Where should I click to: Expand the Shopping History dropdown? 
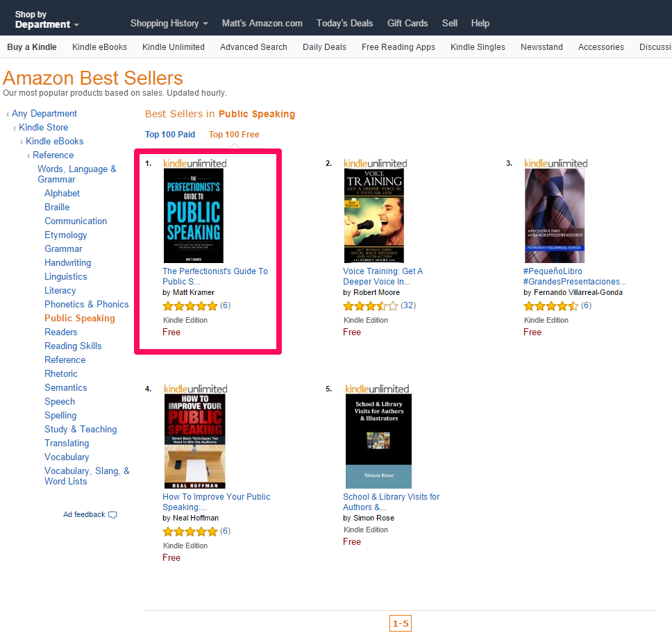169,23
